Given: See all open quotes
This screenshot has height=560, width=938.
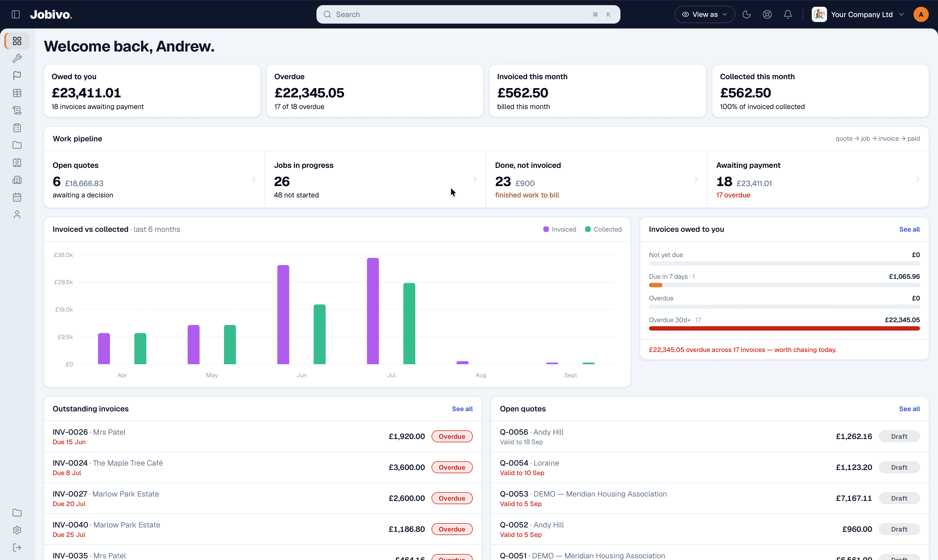Looking at the screenshot, I should (x=909, y=409).
